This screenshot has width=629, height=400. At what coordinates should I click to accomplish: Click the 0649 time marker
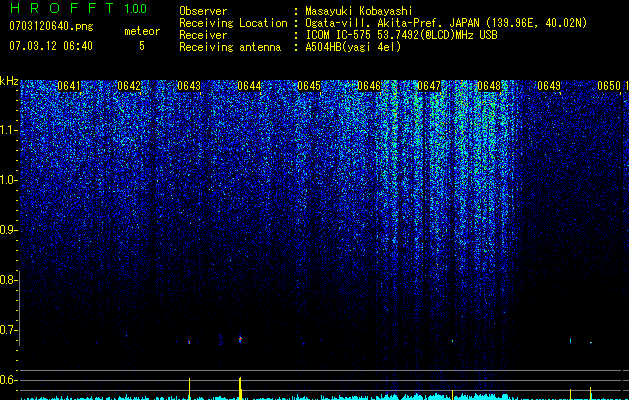click(x=549, y=86)
